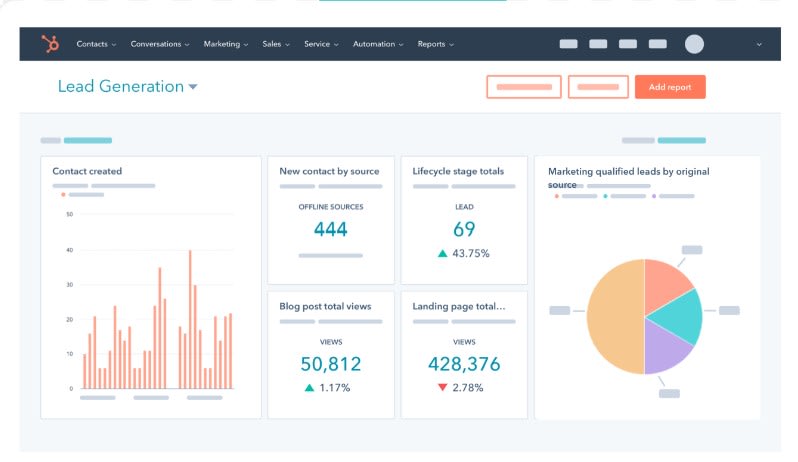798x462 pixels.
Task: Open the Reports menu
Action: tap(436, 44)
